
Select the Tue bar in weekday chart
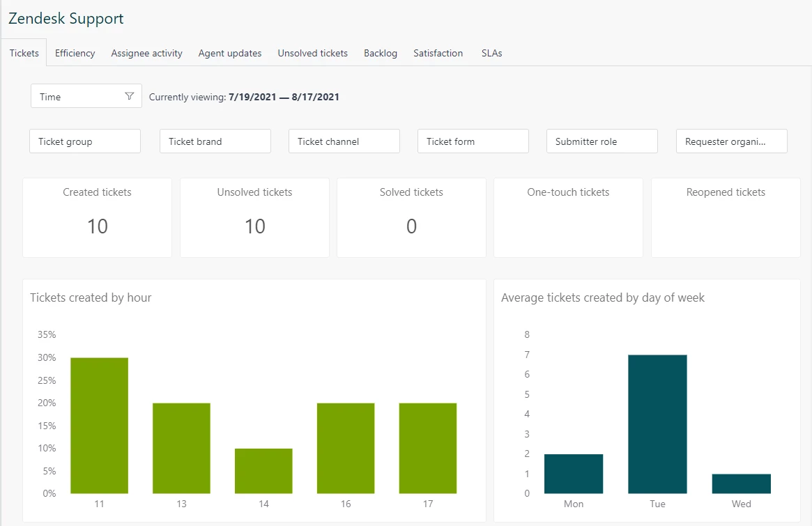pos(658,424)
